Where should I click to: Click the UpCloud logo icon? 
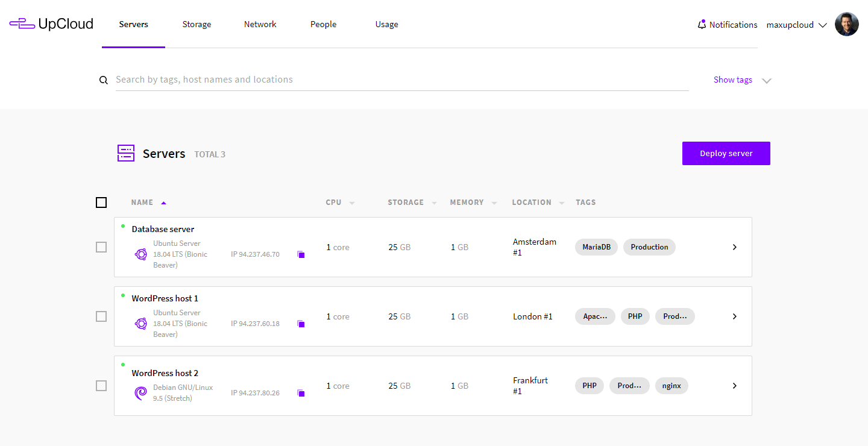click(22, 24)
